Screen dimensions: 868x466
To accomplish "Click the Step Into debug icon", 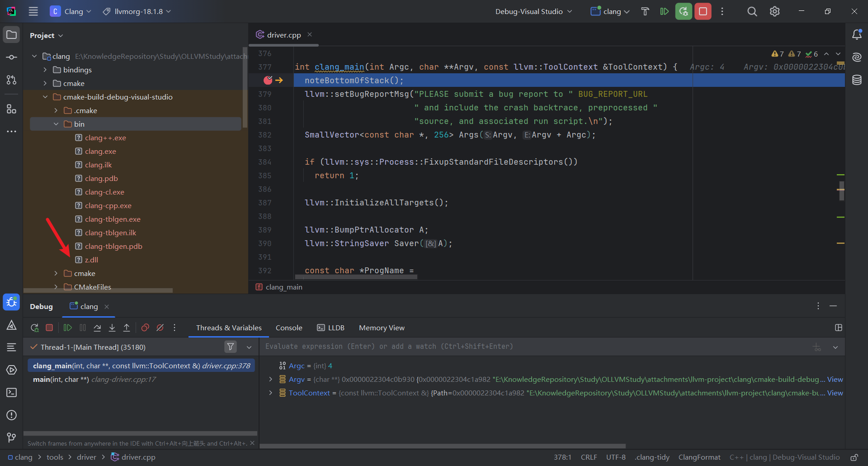I will click(x=112, y=328).
